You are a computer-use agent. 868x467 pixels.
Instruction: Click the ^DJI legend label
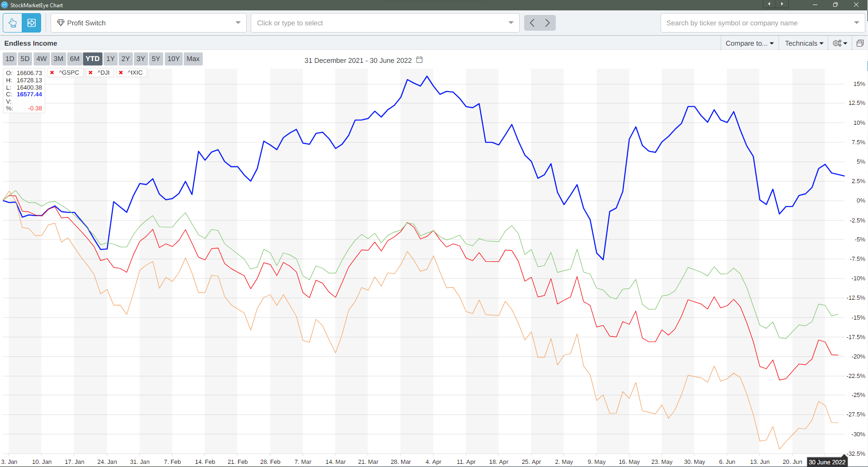(x=103, y=73)
